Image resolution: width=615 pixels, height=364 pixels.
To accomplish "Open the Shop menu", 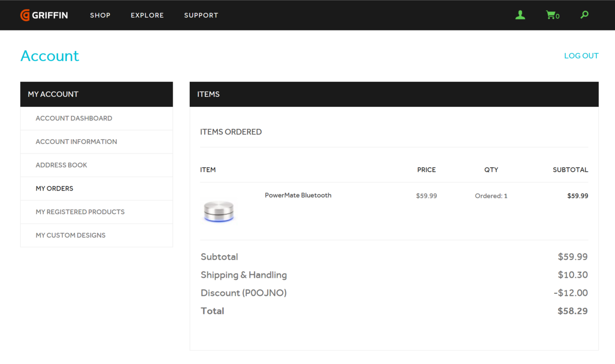I will click(100, 15).
